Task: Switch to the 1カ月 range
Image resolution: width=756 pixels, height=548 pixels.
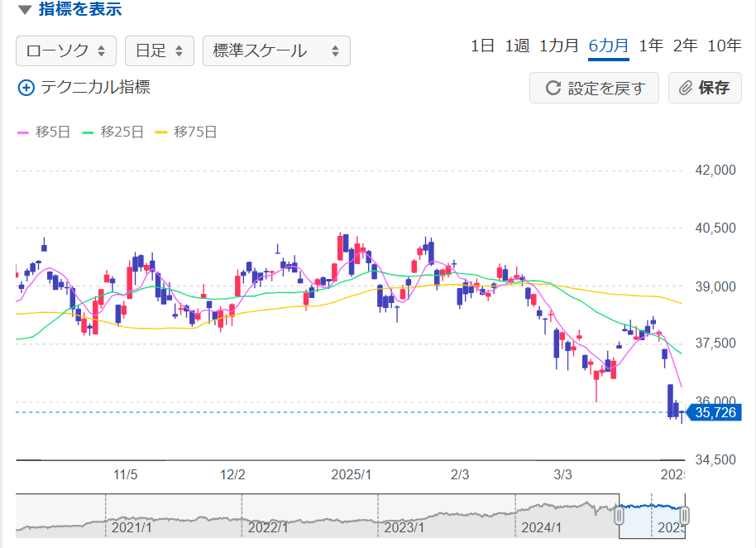Action: coord(558,46)
